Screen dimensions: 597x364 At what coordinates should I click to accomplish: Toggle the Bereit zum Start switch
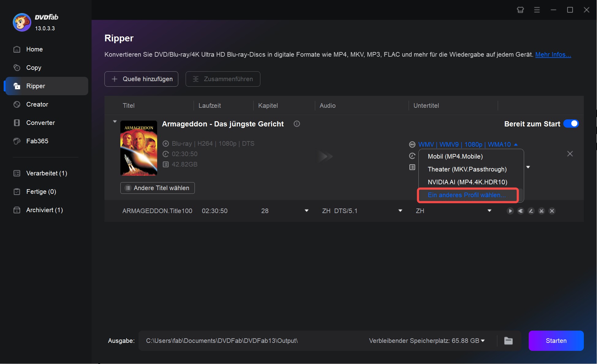coord(571,124)
